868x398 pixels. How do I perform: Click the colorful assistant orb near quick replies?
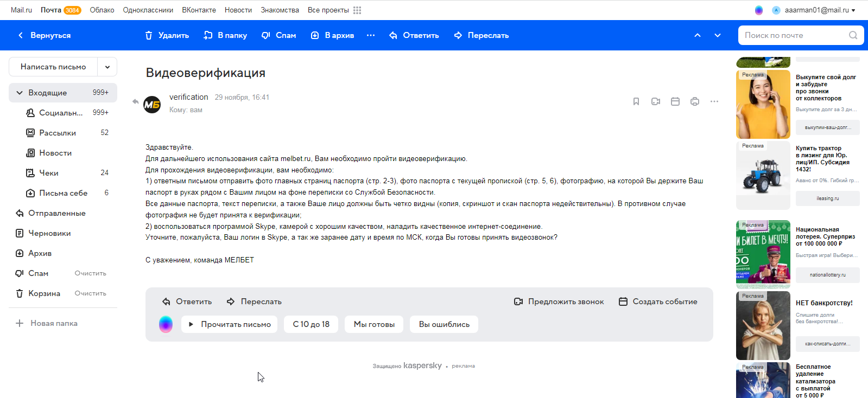tap(166, 324)
